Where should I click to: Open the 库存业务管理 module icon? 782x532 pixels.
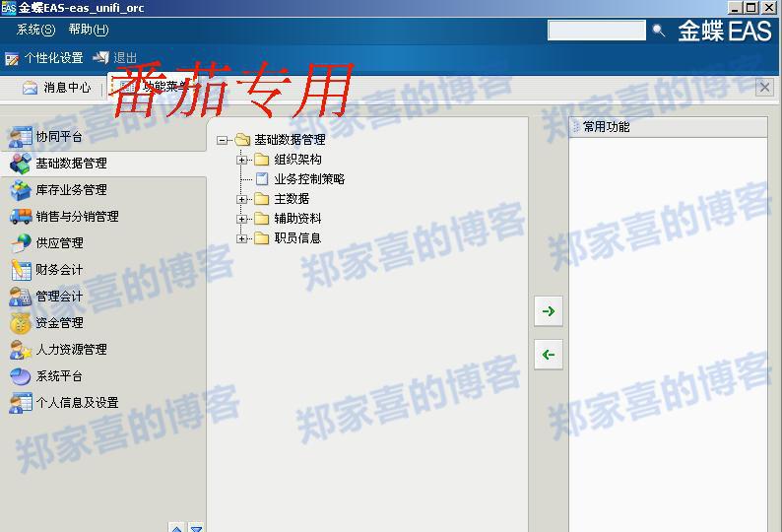pyautogui.click(x=21, y=190)
